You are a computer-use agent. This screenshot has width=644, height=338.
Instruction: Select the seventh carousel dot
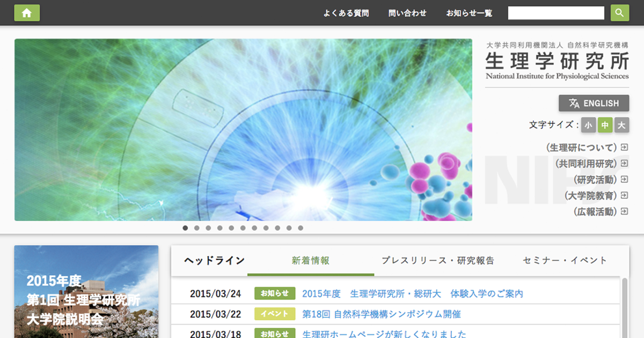254,228
